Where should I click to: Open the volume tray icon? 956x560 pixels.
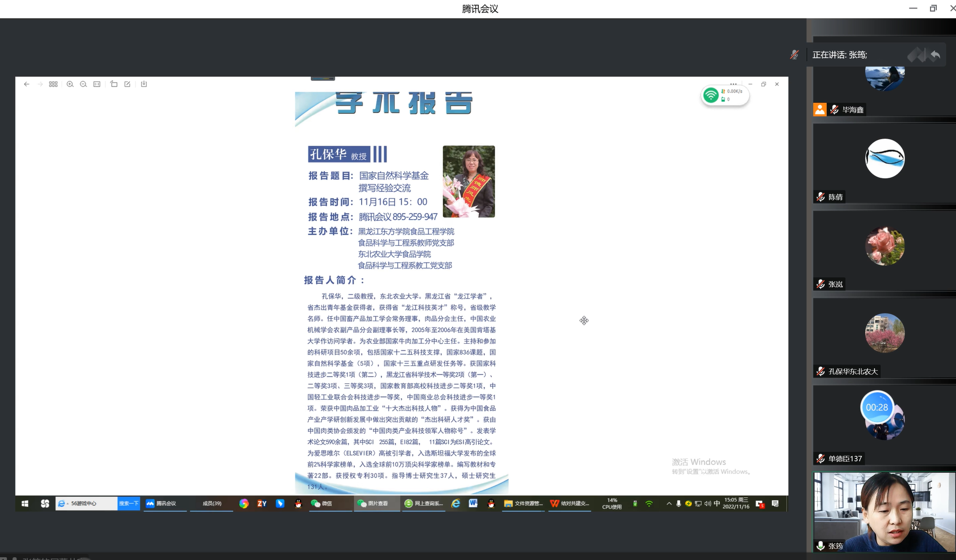pyautogui.click(x=707, y=504)
